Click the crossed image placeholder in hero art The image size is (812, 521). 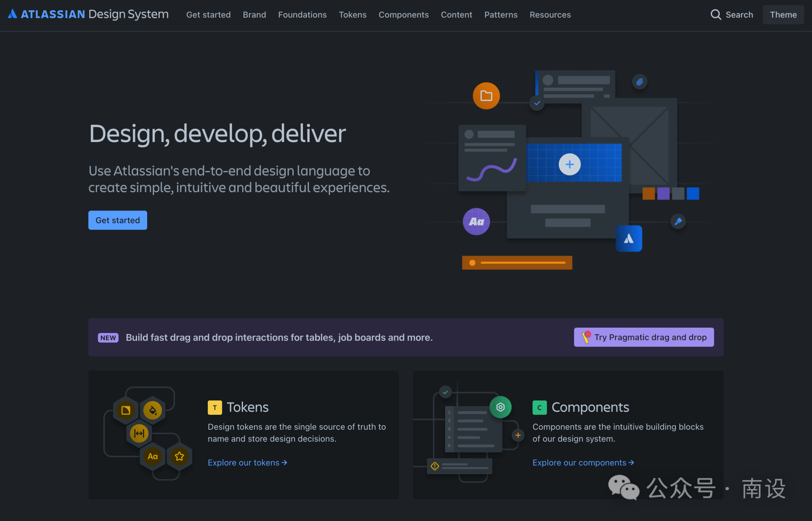[x=629, y=146]
